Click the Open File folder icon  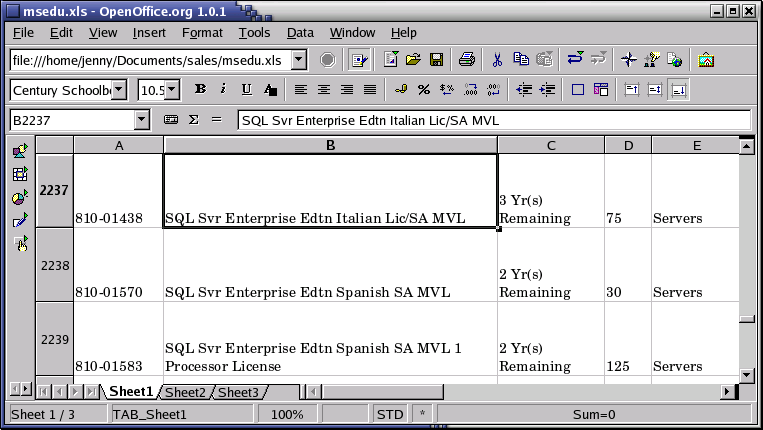click(411, 60)
